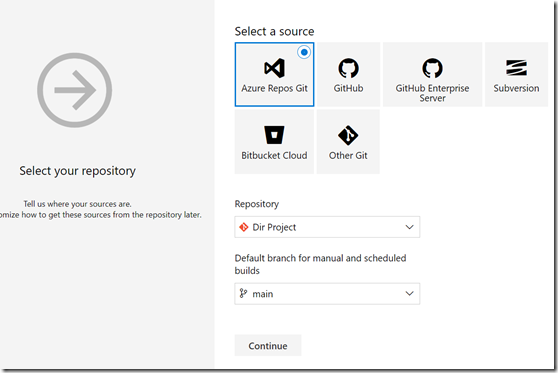This screenshot has height=373, width=558.
Task: Toggle the Azure Repos Git radio button
Action: 304,52
